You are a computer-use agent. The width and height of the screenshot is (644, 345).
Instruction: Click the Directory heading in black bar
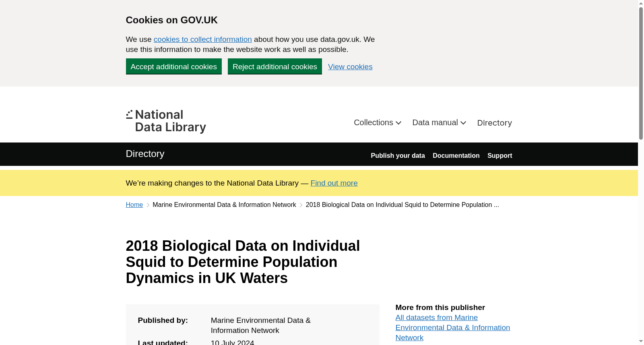coord(145,154)
